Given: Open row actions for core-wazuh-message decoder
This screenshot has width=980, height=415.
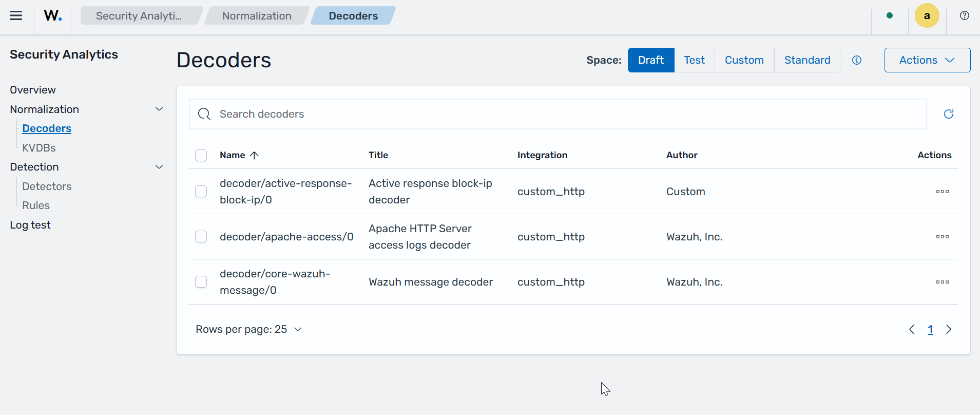Looking at the screenshot, I should click(943, 282).
